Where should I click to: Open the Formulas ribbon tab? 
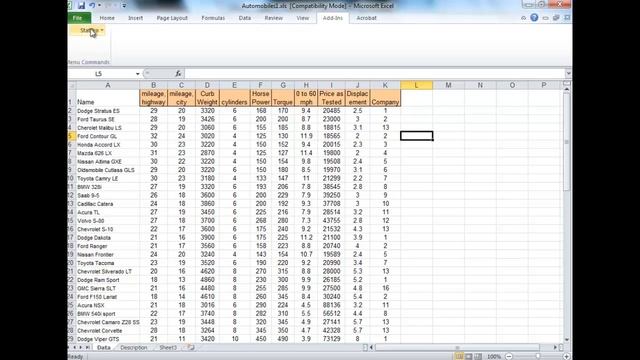(213, 18)
